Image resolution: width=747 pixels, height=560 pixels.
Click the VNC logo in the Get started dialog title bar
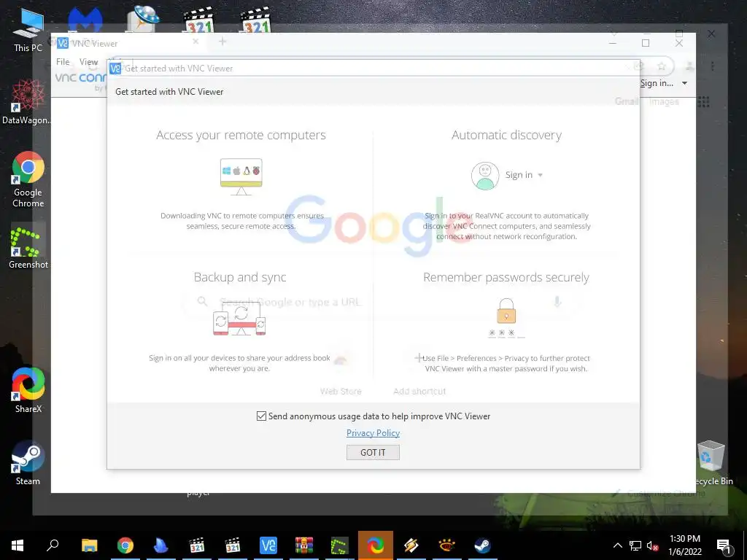tap(115, 69)
